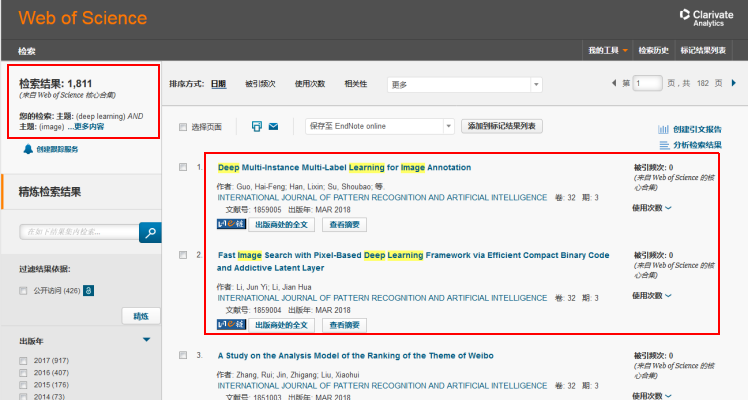748x400 pixels.
Task: Open journal link under result 3
Action: tap(382, 386)
